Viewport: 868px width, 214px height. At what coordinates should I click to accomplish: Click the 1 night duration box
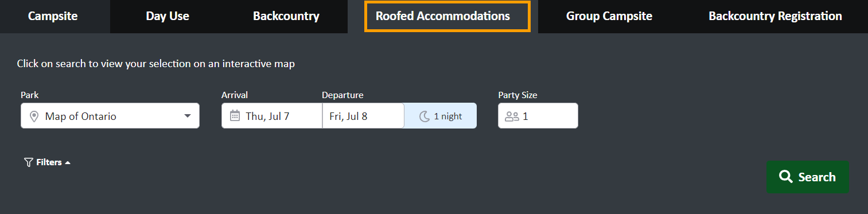pyautogui.click(x=441, y=116)
